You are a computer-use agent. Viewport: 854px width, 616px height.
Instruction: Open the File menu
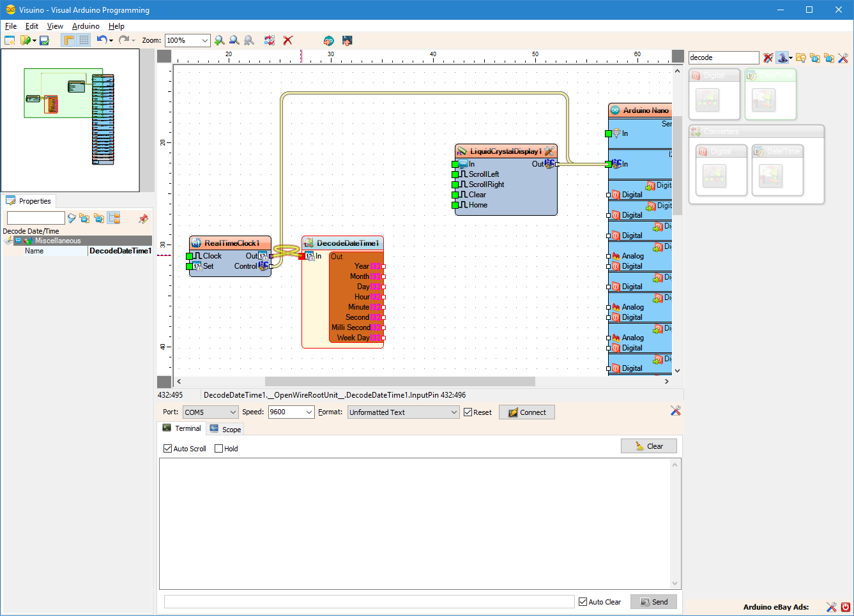[11, 26]
